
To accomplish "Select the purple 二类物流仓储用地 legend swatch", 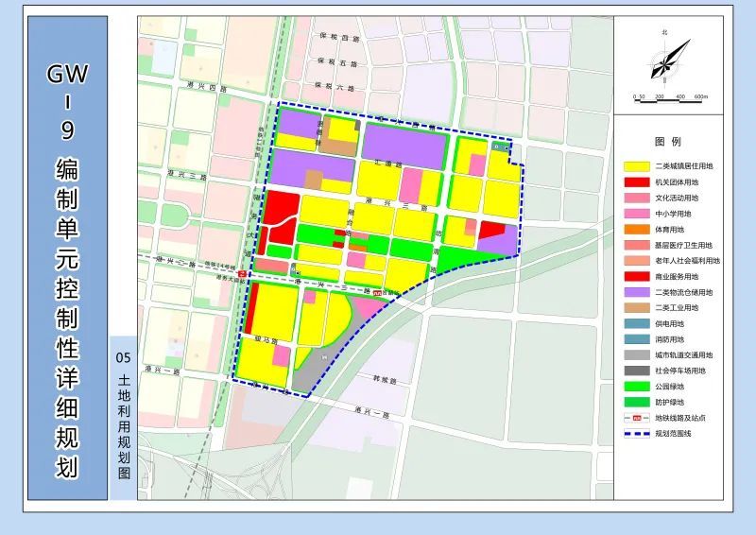I will 636,292.
